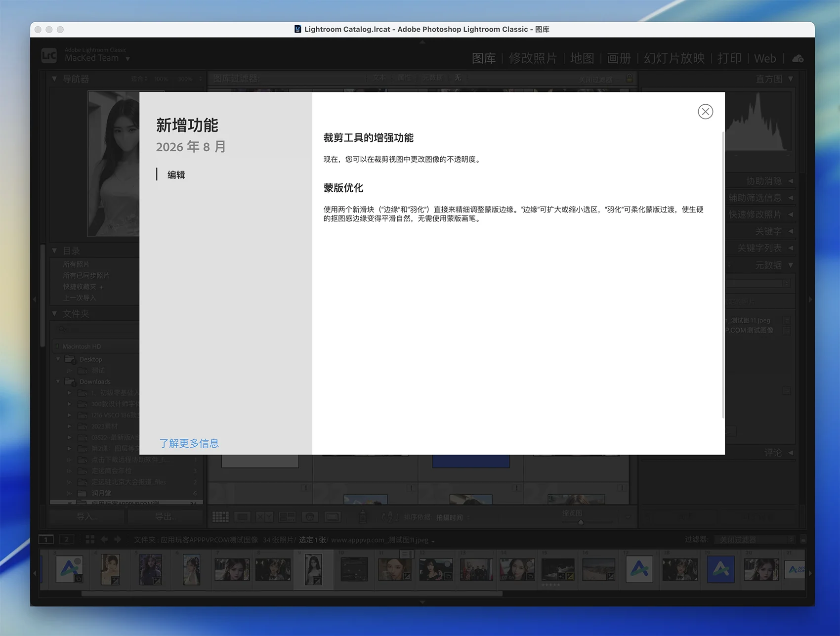Viewport: 840px width, 636px height.
Task: Collapse the 目录 panel
Action: [54, 251]
